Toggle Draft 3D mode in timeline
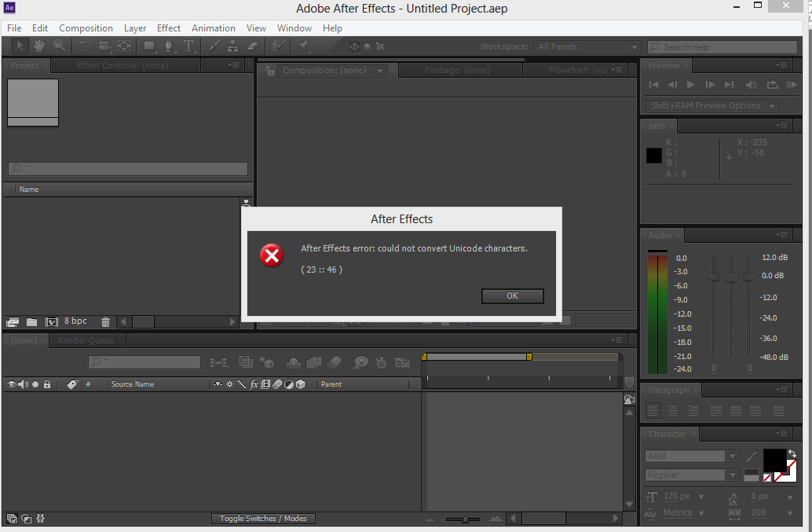This screenshot has height=532, width=812. point(266,362)
